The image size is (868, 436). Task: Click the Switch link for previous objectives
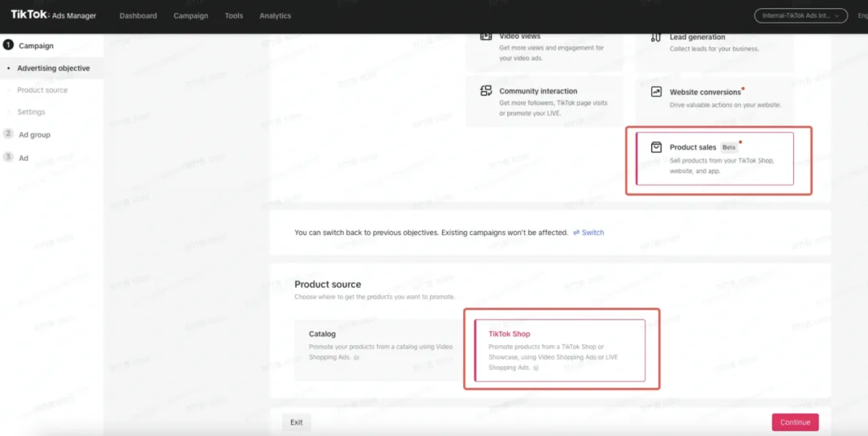pyautogui.click(x=588, y=232)
